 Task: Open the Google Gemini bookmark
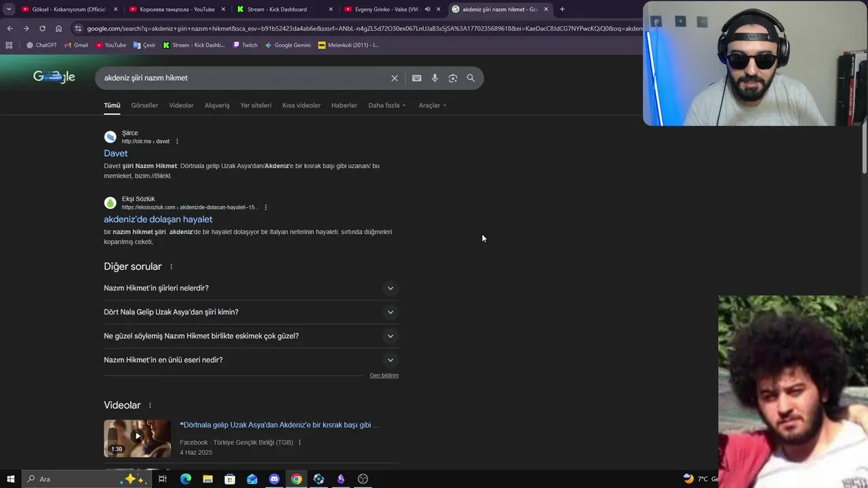click(288, 45)
